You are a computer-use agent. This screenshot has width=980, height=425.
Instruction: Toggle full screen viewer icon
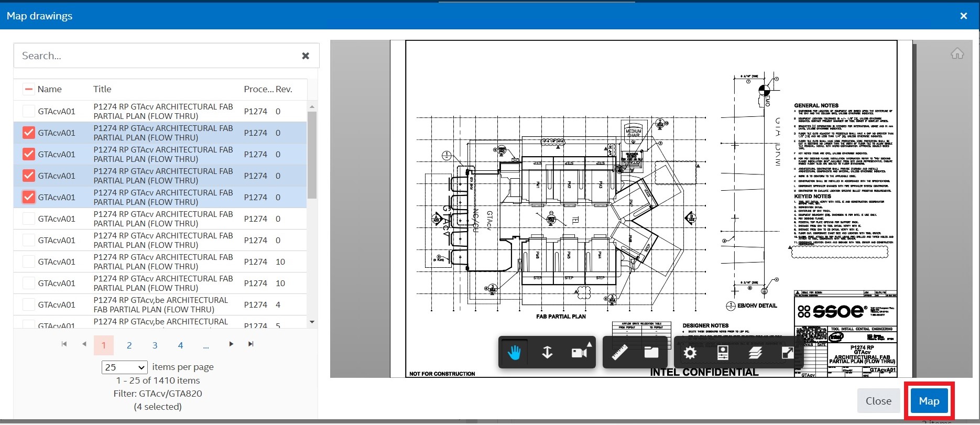click(x=787, y=353)
